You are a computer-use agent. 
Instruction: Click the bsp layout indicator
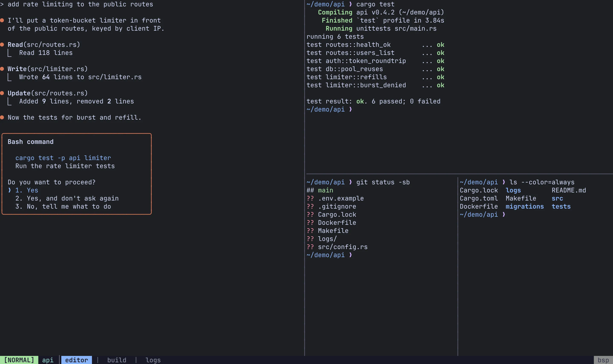(603, 360)
